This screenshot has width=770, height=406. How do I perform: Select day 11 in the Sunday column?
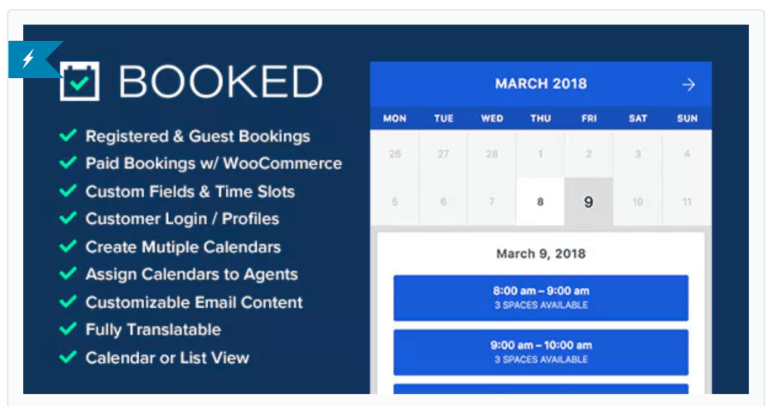[x=687, y=201]
